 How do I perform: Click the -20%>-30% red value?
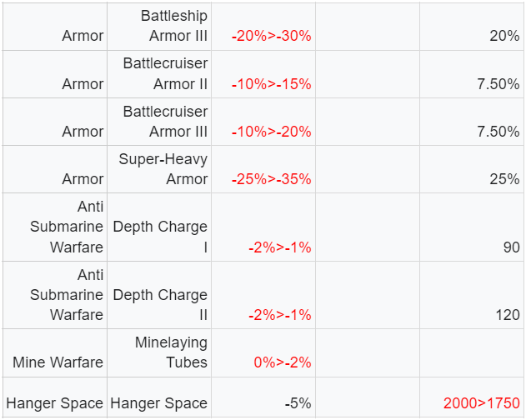click(x=271, y=36)
